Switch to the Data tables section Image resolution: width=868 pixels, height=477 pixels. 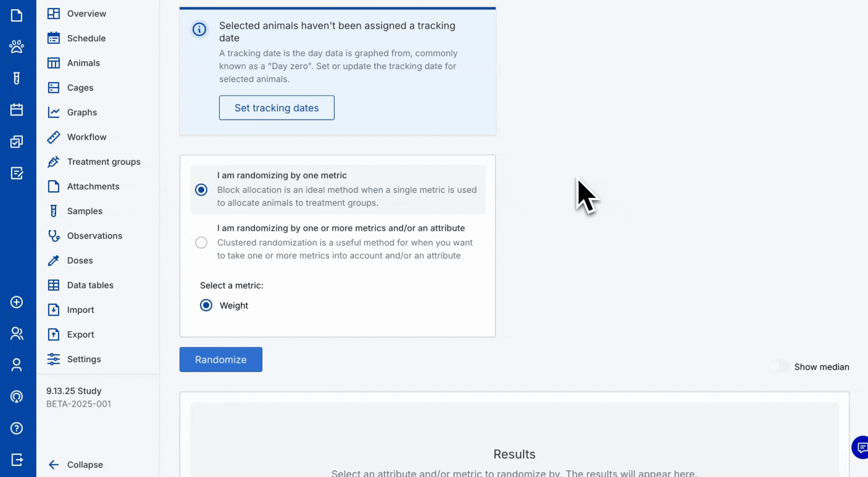tap(90, 285)
